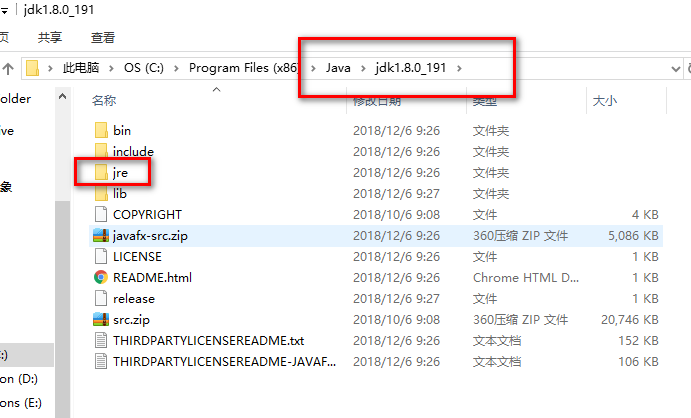The image size is (691, 418).
Task: Select README.html file name
Action: (x=152, y=277)
